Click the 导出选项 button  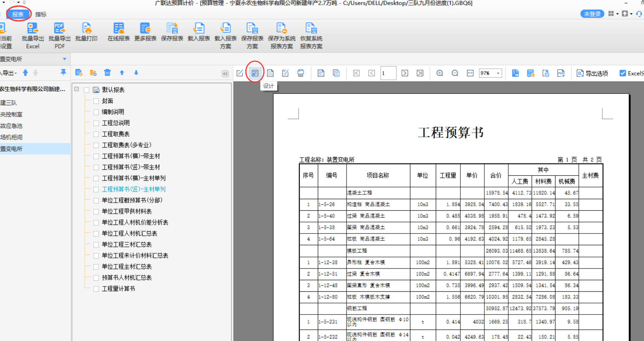tap(592, 73)
